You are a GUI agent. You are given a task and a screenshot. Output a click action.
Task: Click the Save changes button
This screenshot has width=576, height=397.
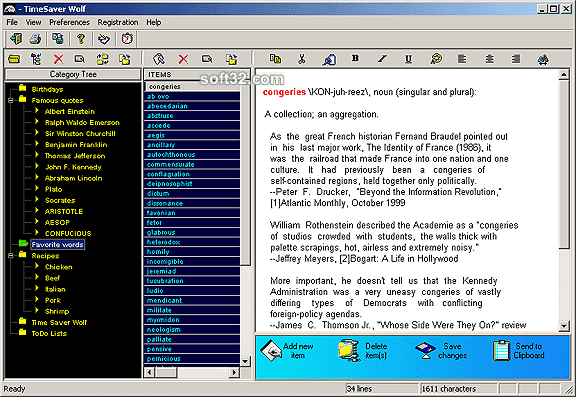(441, 351)
